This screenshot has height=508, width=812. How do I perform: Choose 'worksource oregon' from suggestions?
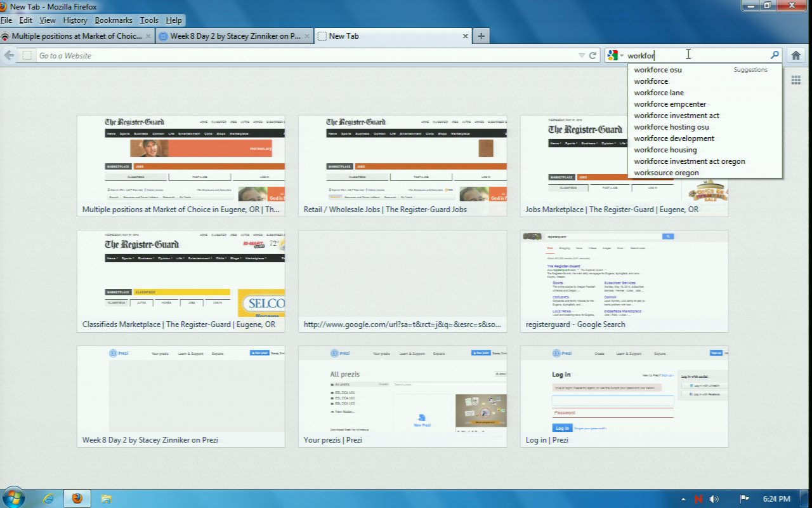pyautogui.click(x=666, y=173)
